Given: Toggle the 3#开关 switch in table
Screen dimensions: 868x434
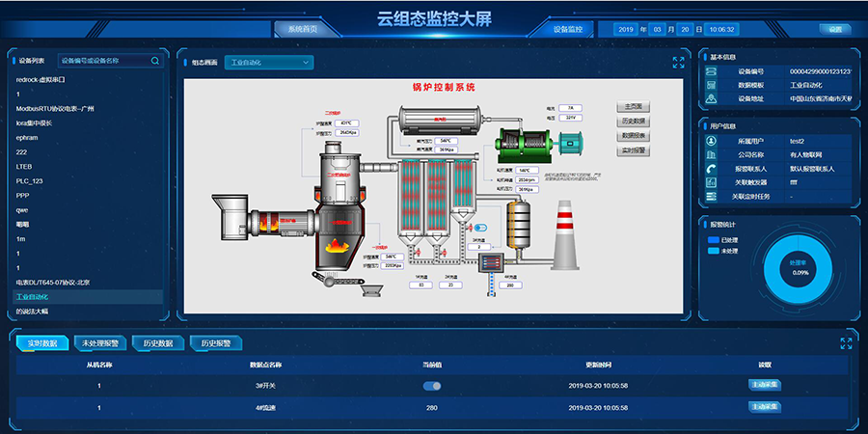Looking at the screenshot, I should 432,386.
